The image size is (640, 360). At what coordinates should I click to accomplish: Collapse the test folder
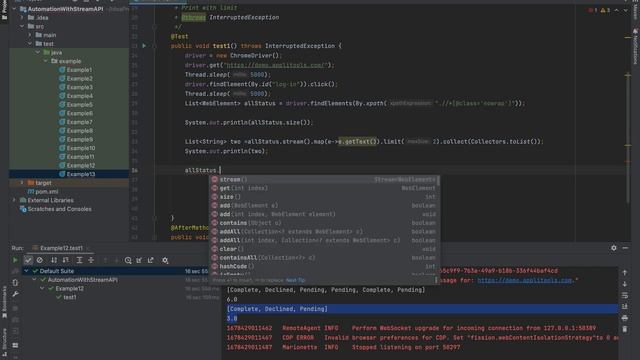click(30, 44)
